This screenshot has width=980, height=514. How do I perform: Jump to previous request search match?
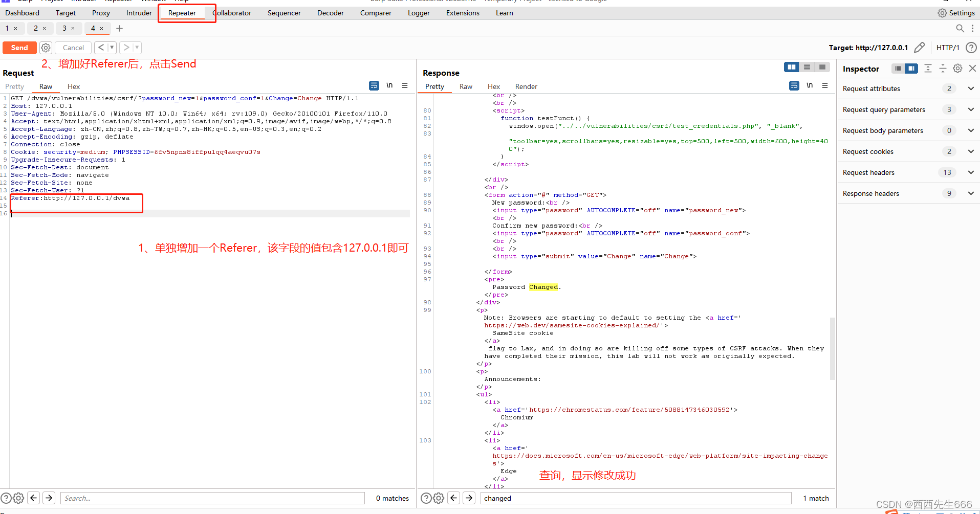34,498
